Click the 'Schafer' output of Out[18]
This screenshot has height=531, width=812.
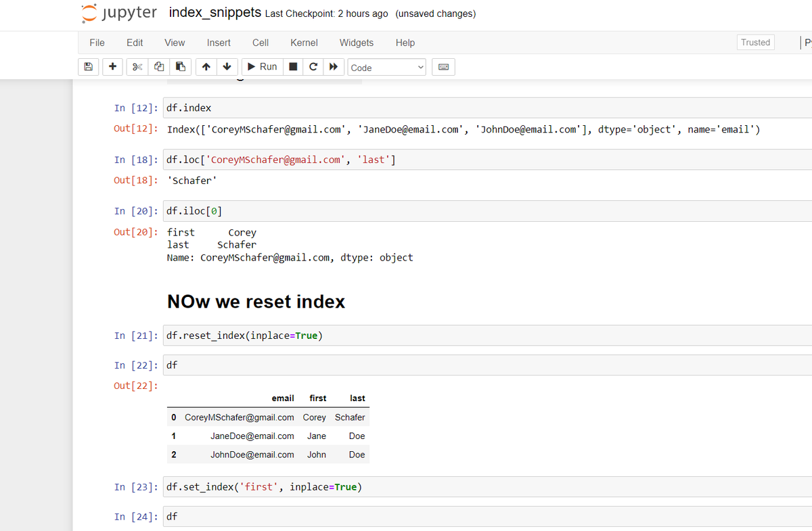pos(192,181)
